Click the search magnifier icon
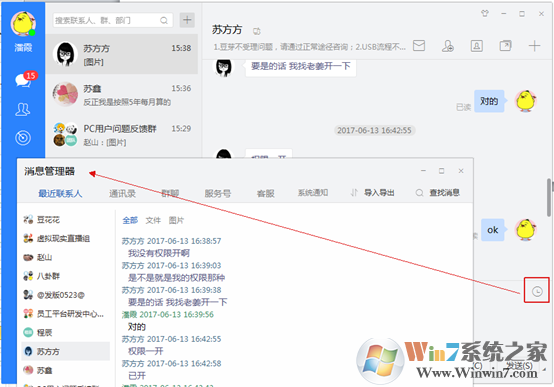This screenshot has height=387, width=554. 164,20
